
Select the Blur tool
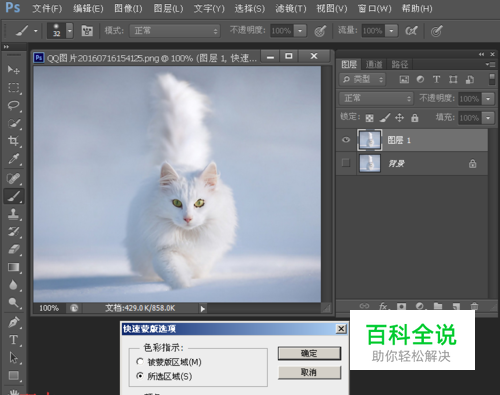[x=14, y=285]
